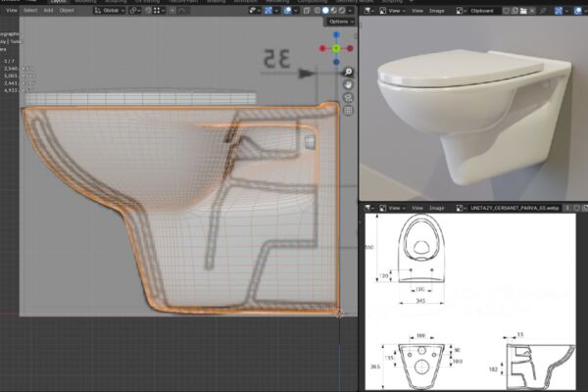Open the Options dropdown in viewport

[x=341, y=22]
